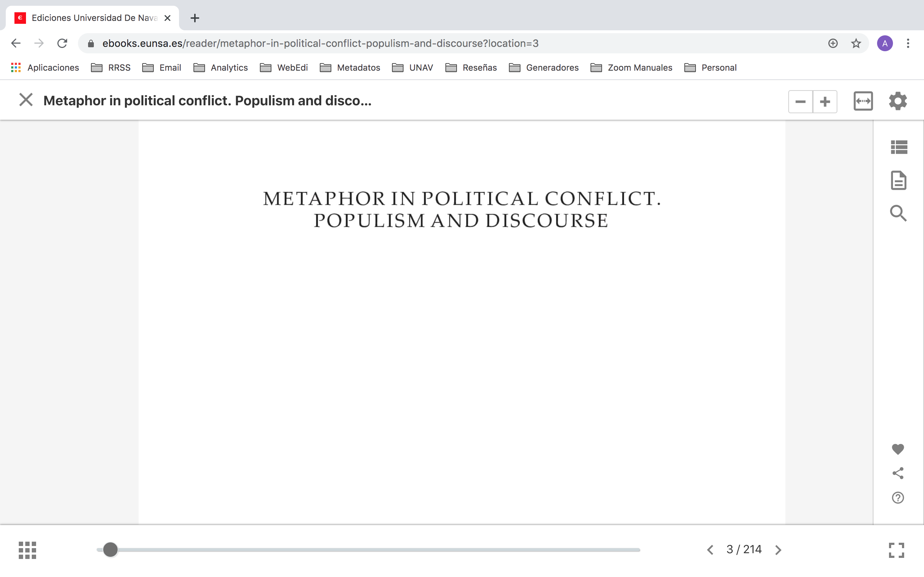Open the table of contents list icon
The width and height of the screenshot is (924, 577).
(898, 147)
